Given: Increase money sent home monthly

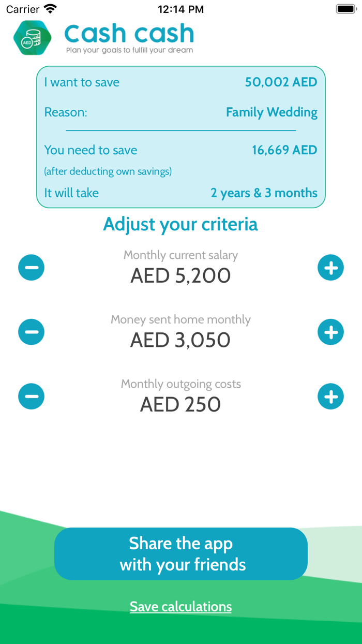Looking at the screenshot, I should click(330, 332).
